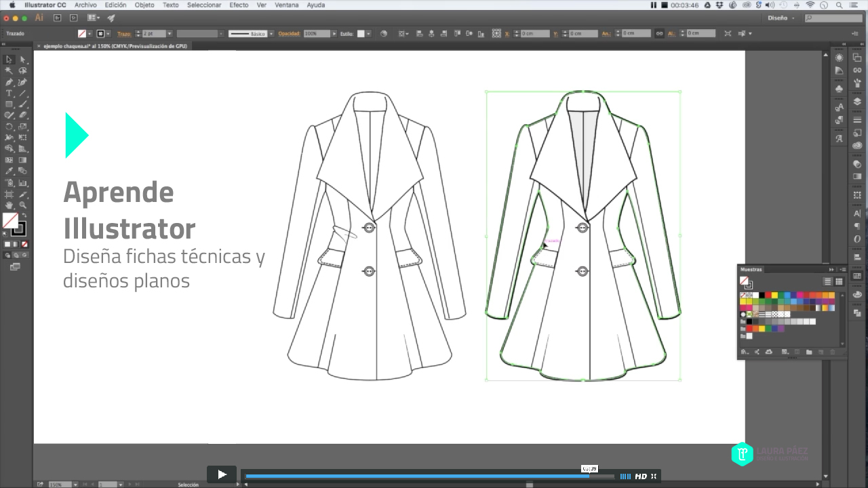The width and height of the screenshot is (868, 488).
Task: Select the Rectangle tool
Action: [9, 104]
